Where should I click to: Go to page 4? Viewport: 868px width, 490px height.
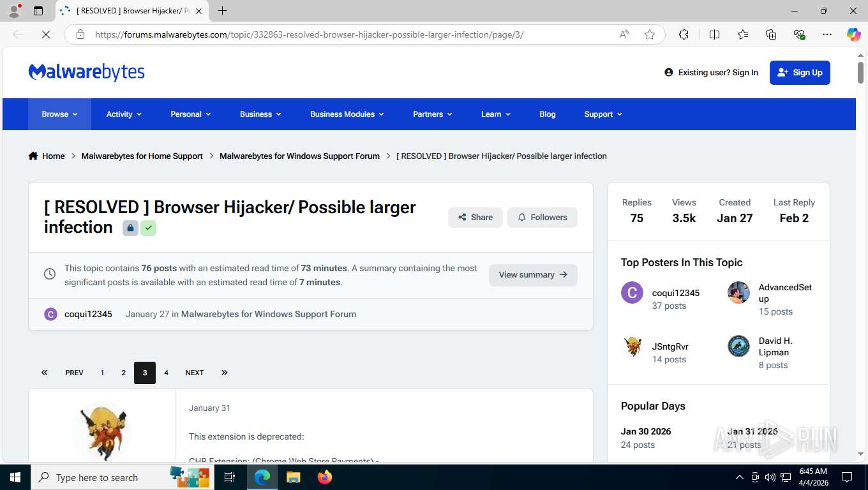pyautogui.click(x=166, y=373)
